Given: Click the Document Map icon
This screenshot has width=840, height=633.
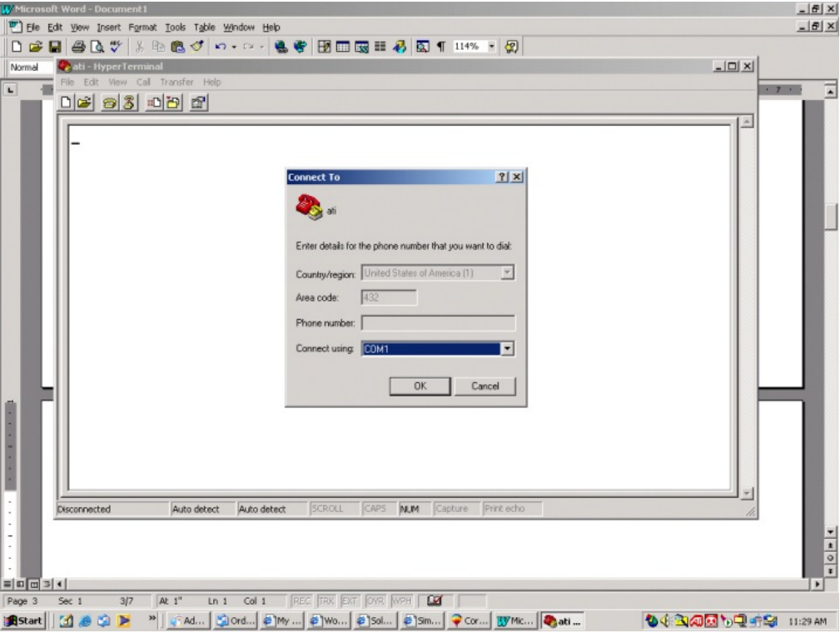Looking at the screenshot, I should [423, 47].
